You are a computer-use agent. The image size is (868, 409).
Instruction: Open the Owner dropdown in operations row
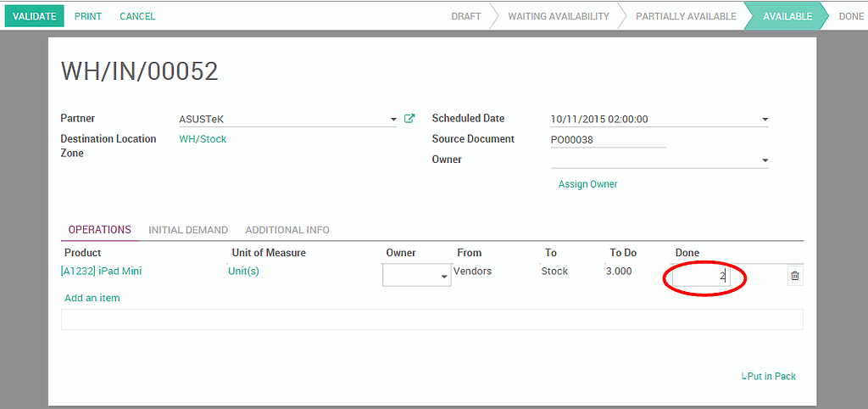[444, 277]
